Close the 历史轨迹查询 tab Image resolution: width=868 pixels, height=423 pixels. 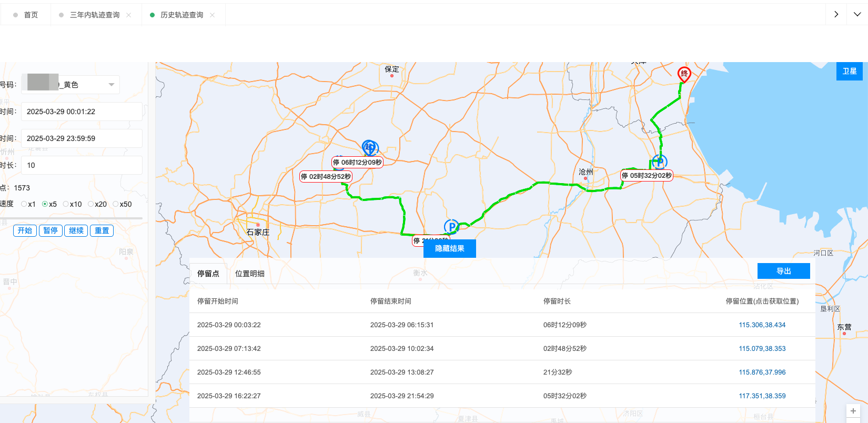pos(213,15)
